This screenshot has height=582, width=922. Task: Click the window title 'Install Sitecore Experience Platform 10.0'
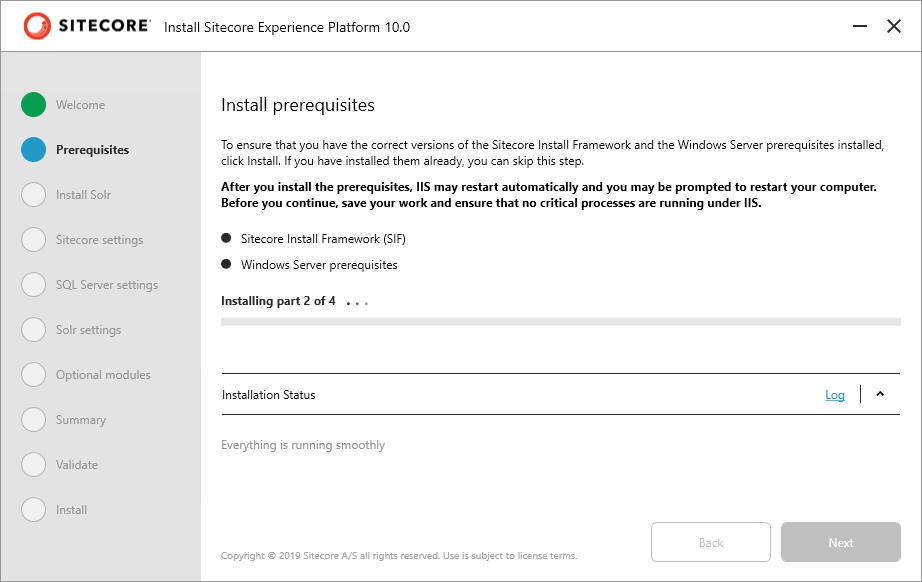pyautogui.click(x=287, y=28)
